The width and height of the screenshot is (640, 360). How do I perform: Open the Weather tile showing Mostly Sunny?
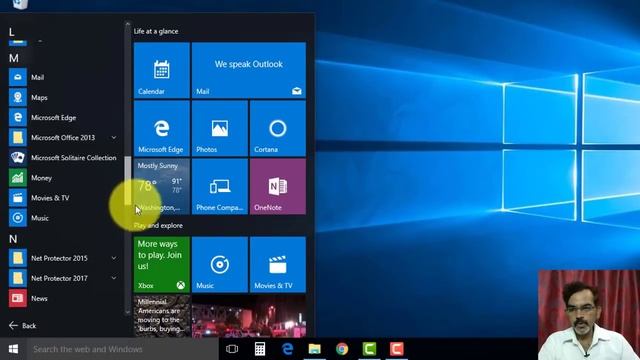(162, 186)
